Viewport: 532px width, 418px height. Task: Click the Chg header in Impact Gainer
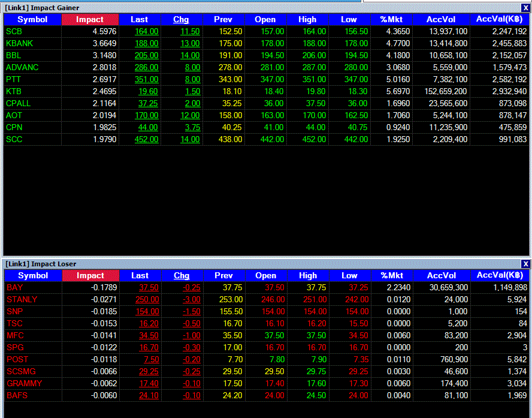coord(181,19)
